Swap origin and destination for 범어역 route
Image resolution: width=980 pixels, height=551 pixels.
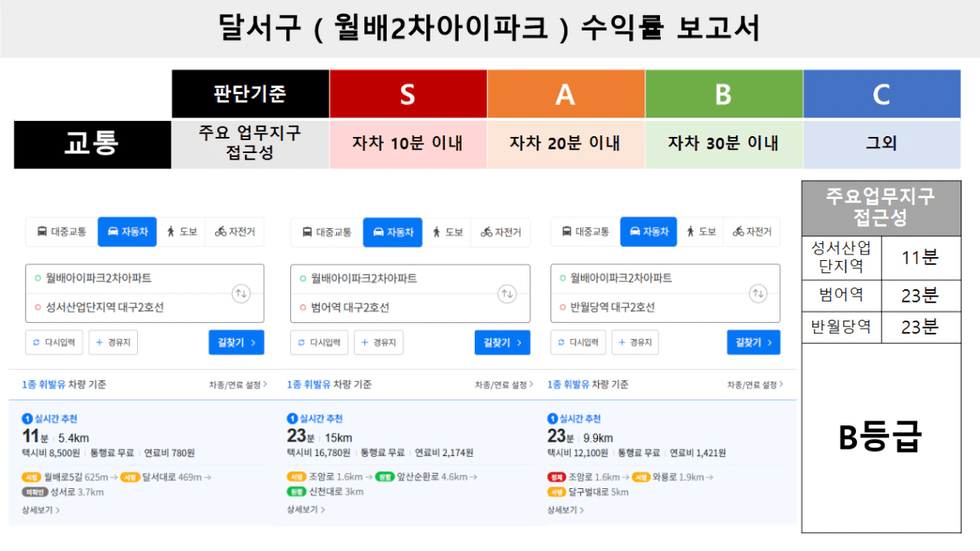point(507,293)
